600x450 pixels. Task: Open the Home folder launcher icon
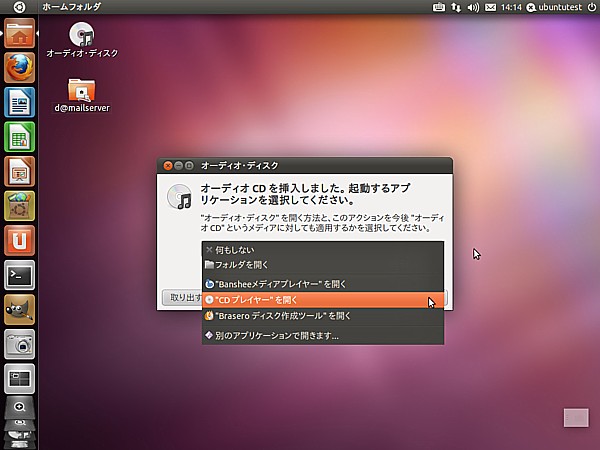19,33
